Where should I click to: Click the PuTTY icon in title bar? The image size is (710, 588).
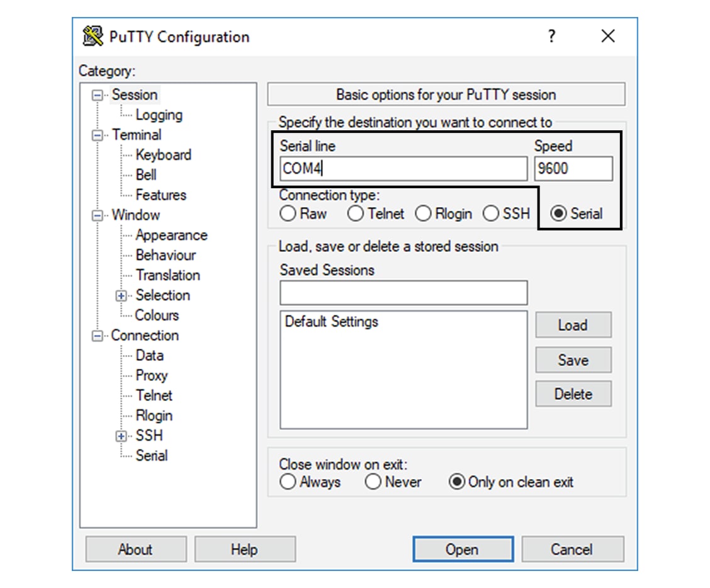[x=93, y=37]
